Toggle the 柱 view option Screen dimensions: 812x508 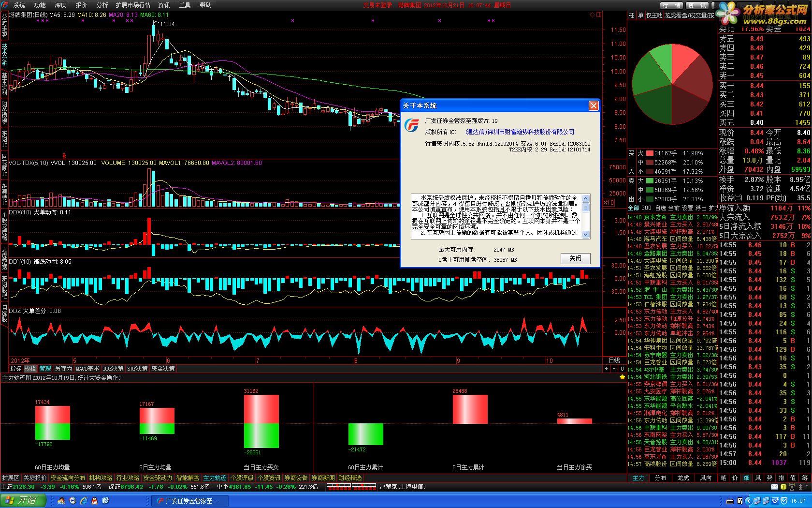(x=631, y=15)
